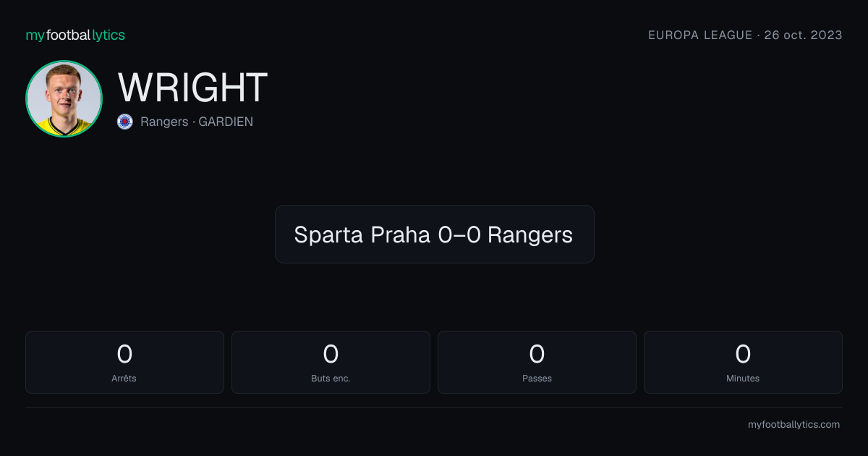Select the Passes stat card
Viewport: 868px width, 456px height.
tap(537, 362)
